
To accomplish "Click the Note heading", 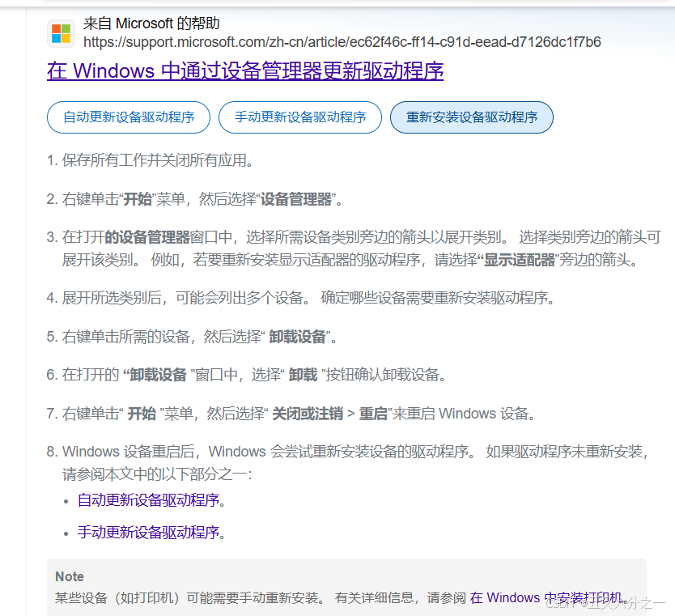I will pyautogui.click(x=70, y=577).
